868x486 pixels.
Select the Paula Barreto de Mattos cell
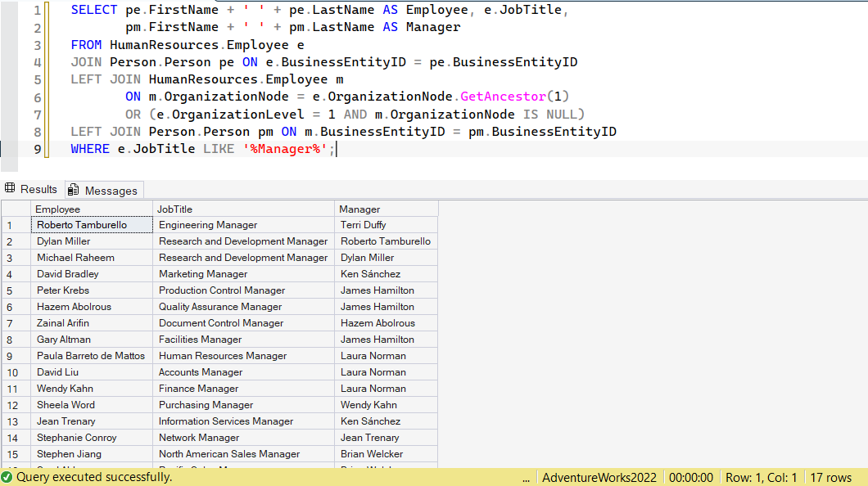click(x=92, y=356)
